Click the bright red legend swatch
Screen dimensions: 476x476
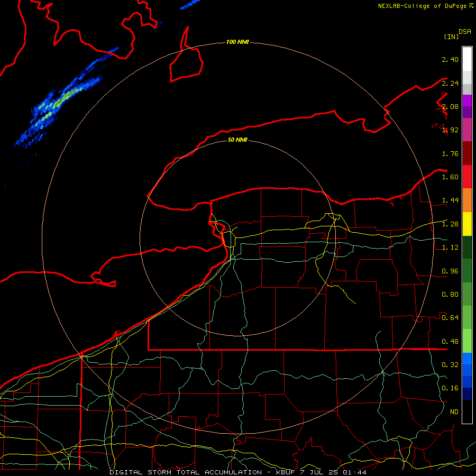tap(467, 177)
